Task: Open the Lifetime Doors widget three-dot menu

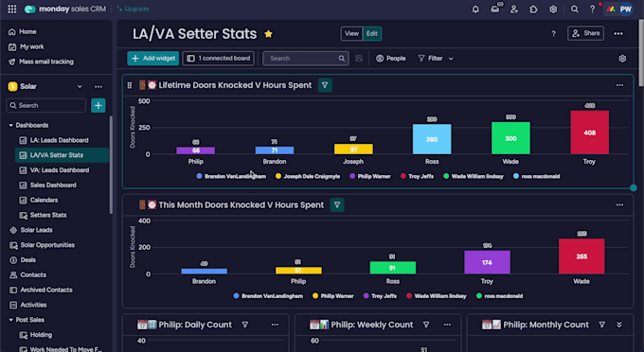Action: coord(619,85)
